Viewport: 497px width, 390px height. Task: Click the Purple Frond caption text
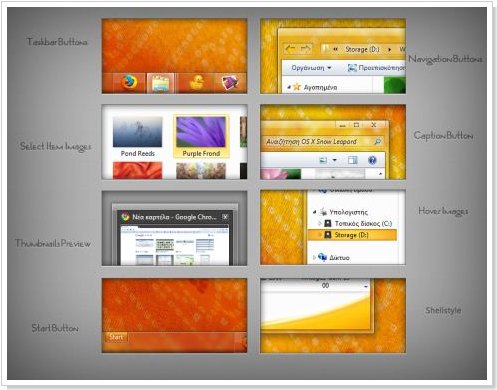[x=201, y=153]
